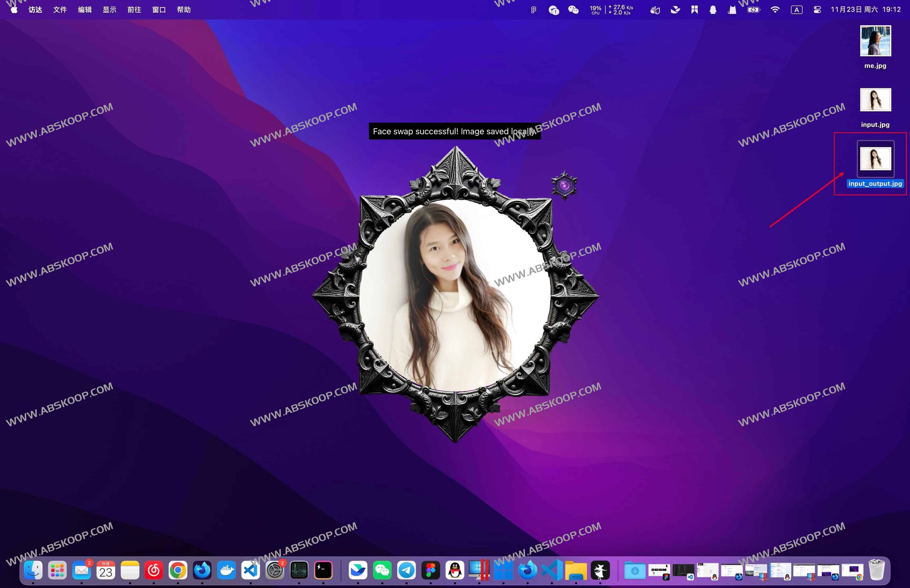The width and height of the screenshot is (910, 588).
Task: Launch Figma from the Dock
Action: tap(430, 570)
